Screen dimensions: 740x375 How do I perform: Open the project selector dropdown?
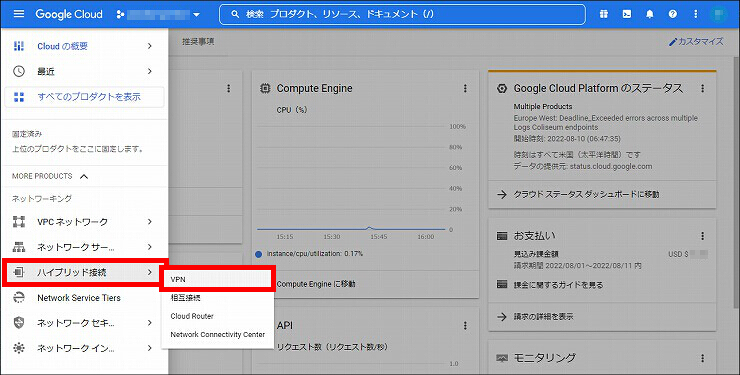click(159, 15)
